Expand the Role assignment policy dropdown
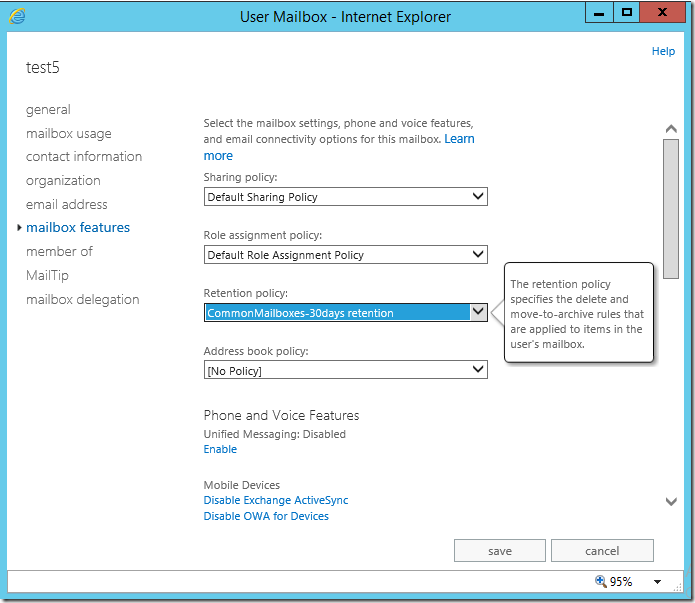The width and height of the screenshot is (695, 603). pyautogui.click(x=346, y=255)
